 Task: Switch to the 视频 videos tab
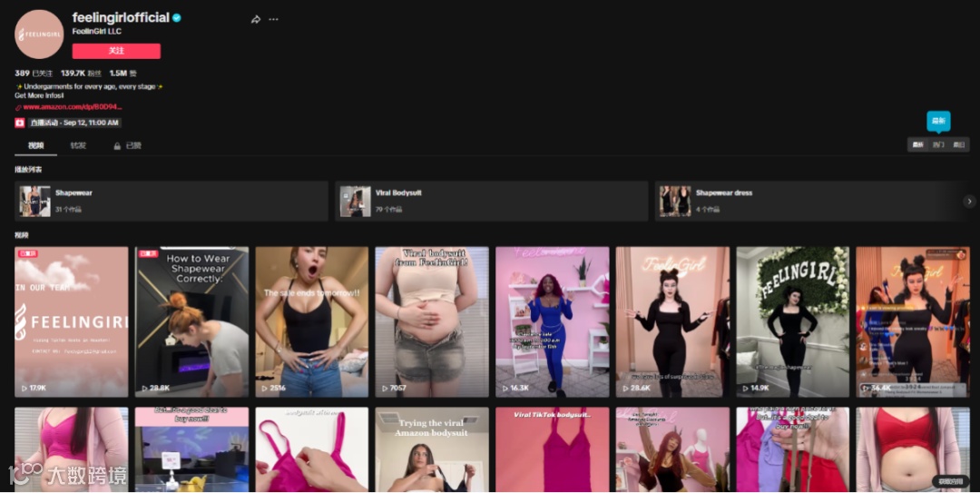[36, 146]
